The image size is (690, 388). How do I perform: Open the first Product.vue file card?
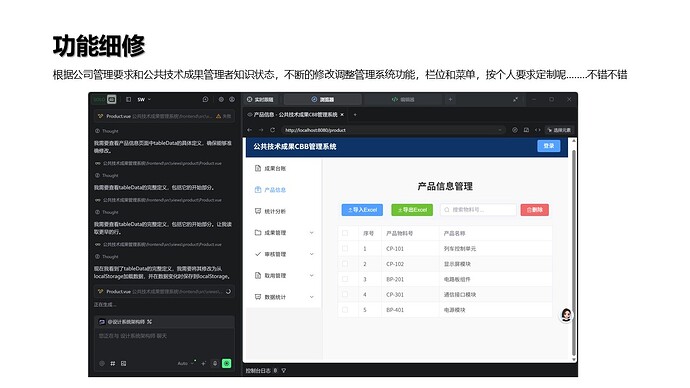(164, 116)
